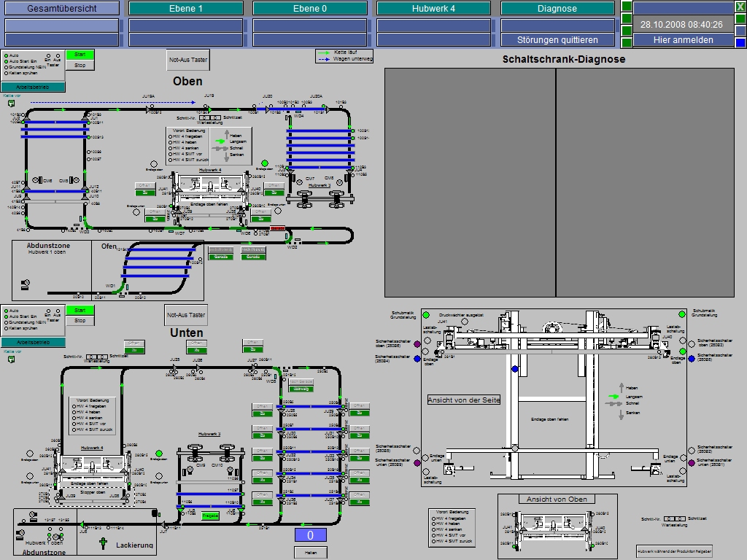Click Hier anmelden to log in
The width and height of the screenshot is (747, 560).
tap(683, 40)
